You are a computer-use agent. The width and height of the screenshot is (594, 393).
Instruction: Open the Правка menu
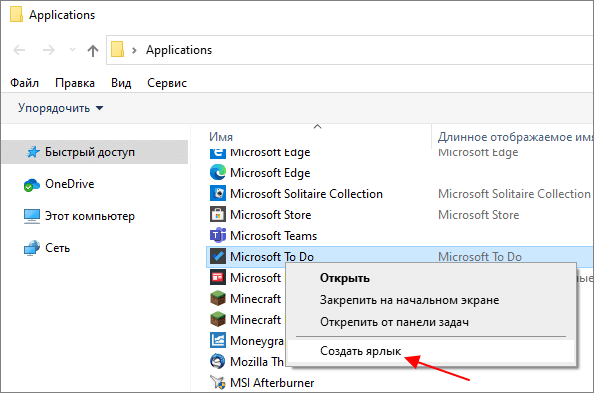(x=75, y=83)
